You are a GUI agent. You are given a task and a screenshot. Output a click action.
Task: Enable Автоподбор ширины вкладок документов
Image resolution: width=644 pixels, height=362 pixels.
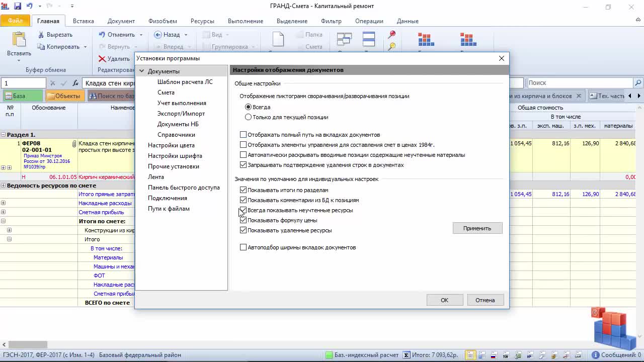[x=243, y=247]
